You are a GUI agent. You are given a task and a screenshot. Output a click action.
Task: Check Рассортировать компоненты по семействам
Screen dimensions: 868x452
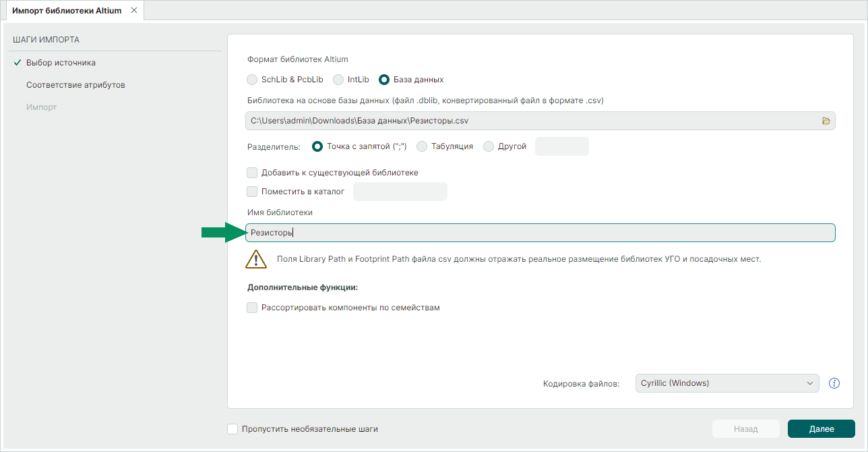253,308
